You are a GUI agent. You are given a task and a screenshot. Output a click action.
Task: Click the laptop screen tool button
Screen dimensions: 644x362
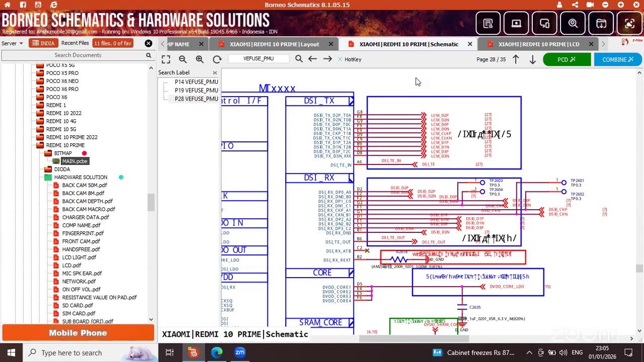pyautogui.click(x=516, y=24)
